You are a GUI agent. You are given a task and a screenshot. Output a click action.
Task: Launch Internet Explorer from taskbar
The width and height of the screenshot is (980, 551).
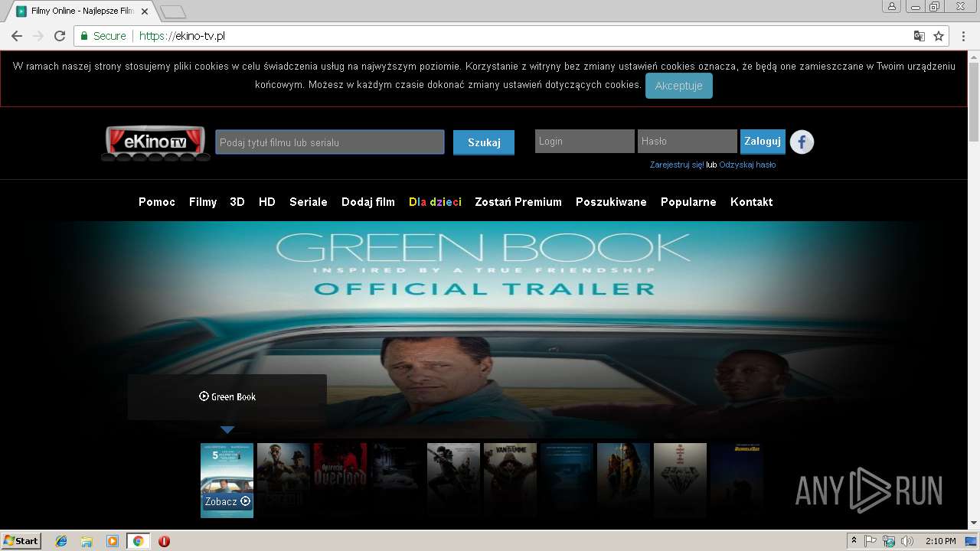click(x=61, y=541)
